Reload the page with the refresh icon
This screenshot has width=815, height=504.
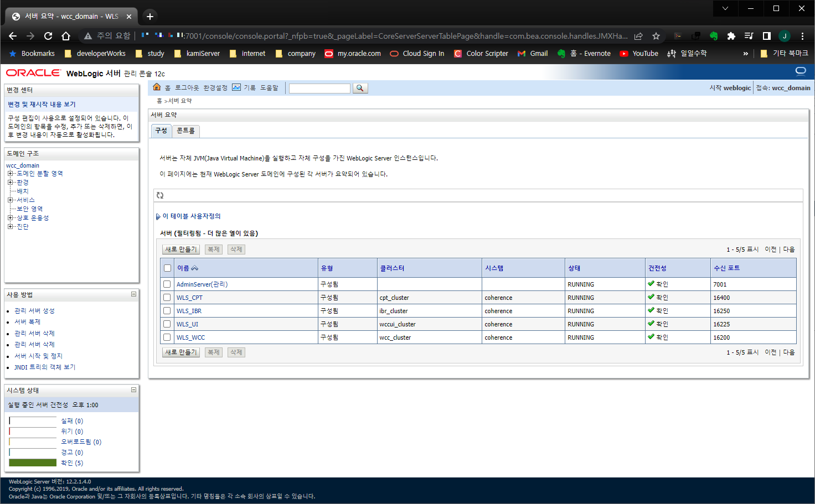coord(48,36)
